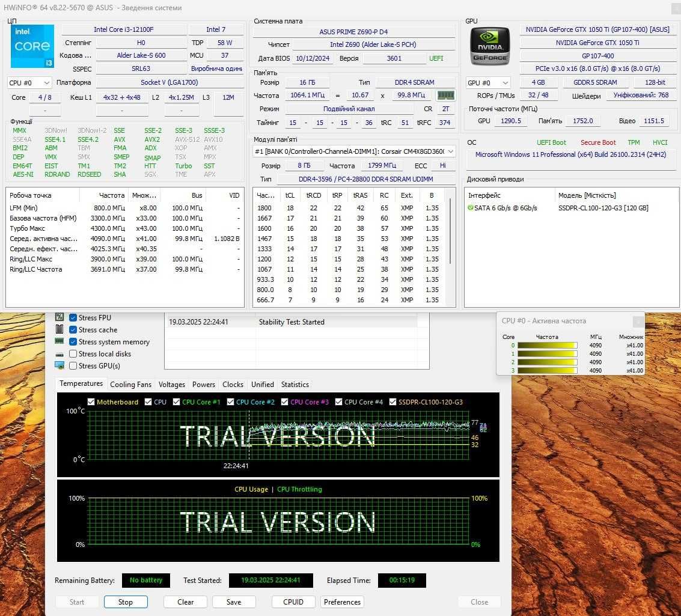
Task: Toggle the CPU temperature graph checkbox
Action: 148,402
